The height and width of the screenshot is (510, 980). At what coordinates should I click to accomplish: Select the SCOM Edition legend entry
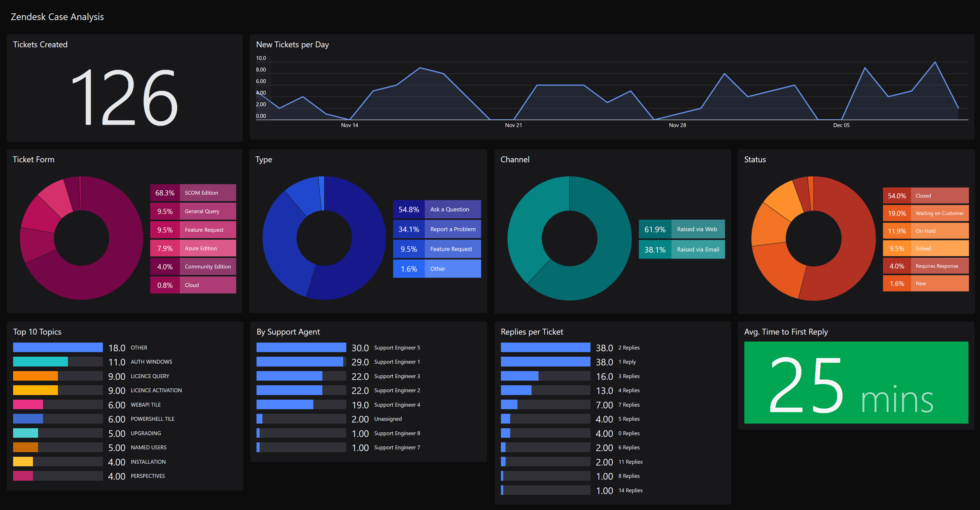pyautogui.click(x=193, y=192)
